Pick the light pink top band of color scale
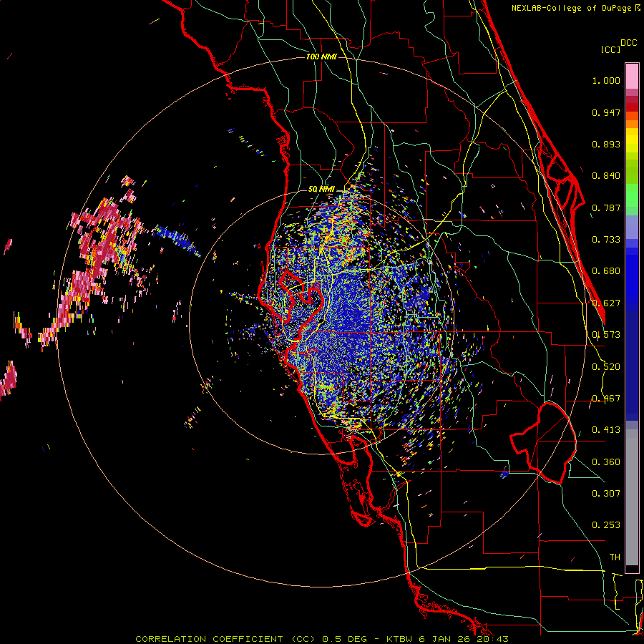The height and width of the screenshot is (644, 644). click(x=632, y=77)
